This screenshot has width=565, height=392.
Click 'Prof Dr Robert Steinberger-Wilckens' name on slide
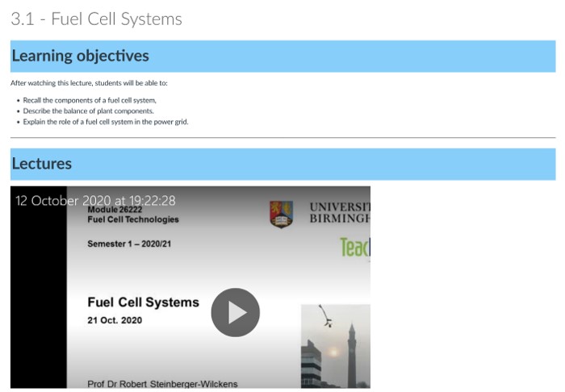[162, 383]
